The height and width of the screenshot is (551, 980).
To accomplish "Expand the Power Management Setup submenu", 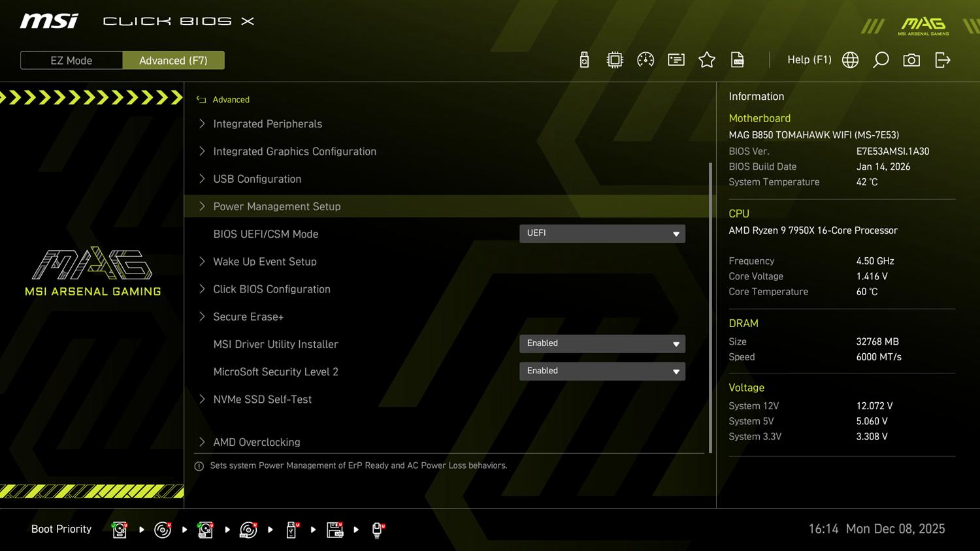I will point(277,206).
